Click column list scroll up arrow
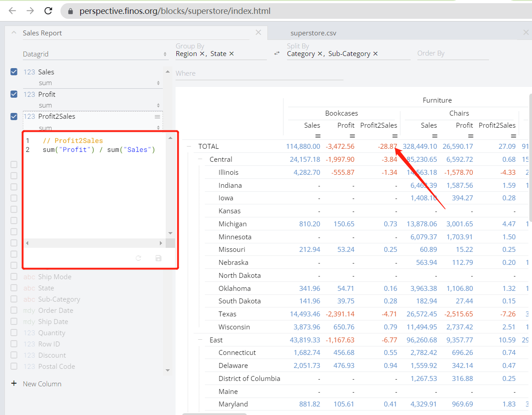The width and height of the screenshot is (532, 415). (x=167, y=71)
